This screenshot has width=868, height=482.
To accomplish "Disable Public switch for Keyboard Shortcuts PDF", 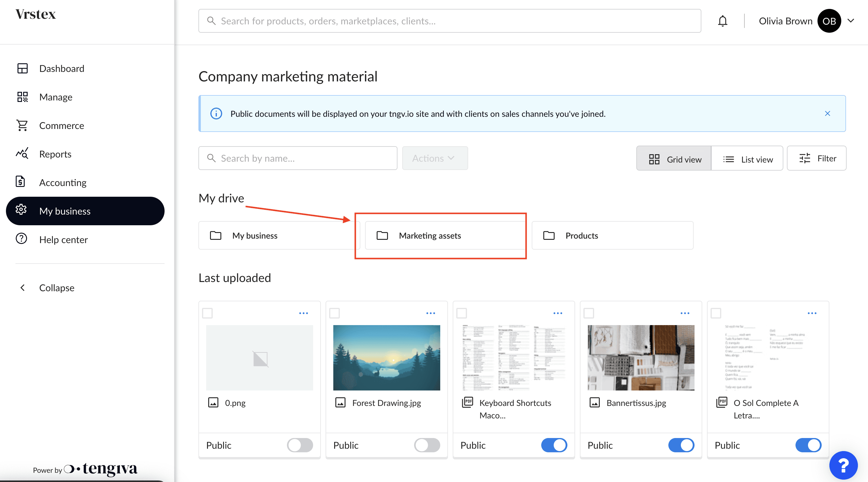I will point(554,445).
